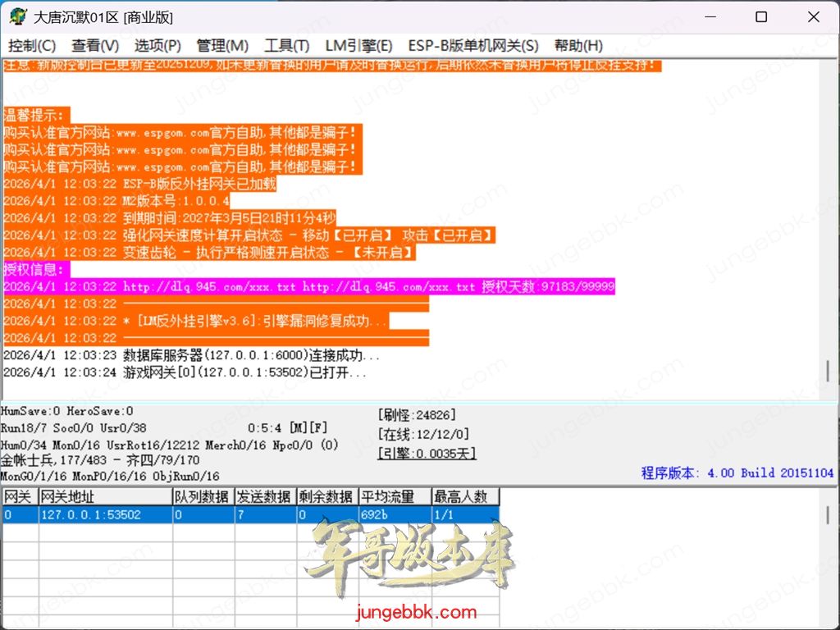Sort by the 队列数据 column header

[x=202, y=497]
